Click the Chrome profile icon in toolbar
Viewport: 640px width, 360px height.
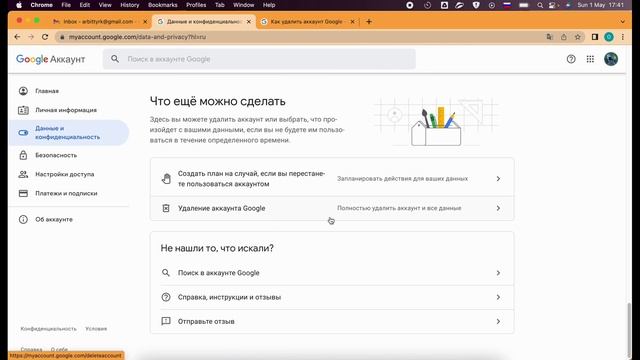(x=609, y=37)
